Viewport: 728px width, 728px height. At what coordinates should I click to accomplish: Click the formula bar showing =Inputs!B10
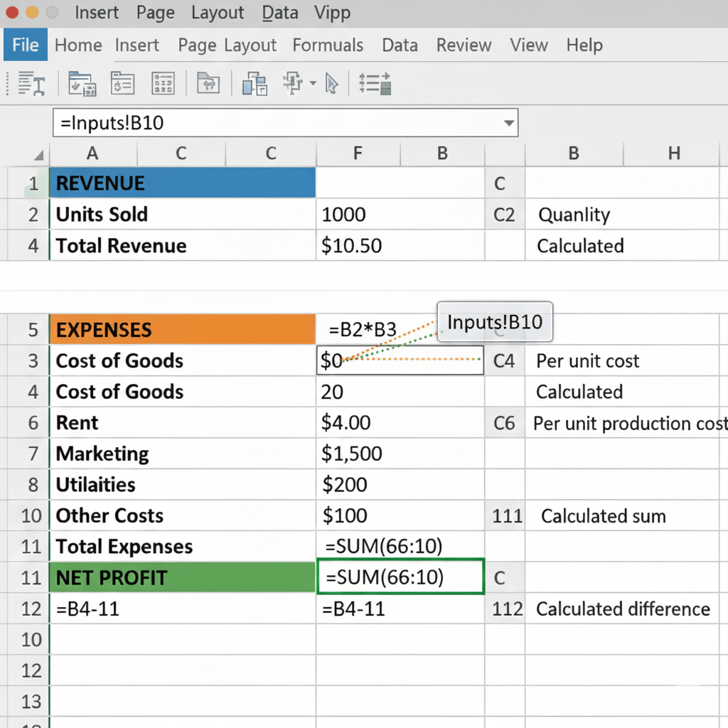[277, 123]
